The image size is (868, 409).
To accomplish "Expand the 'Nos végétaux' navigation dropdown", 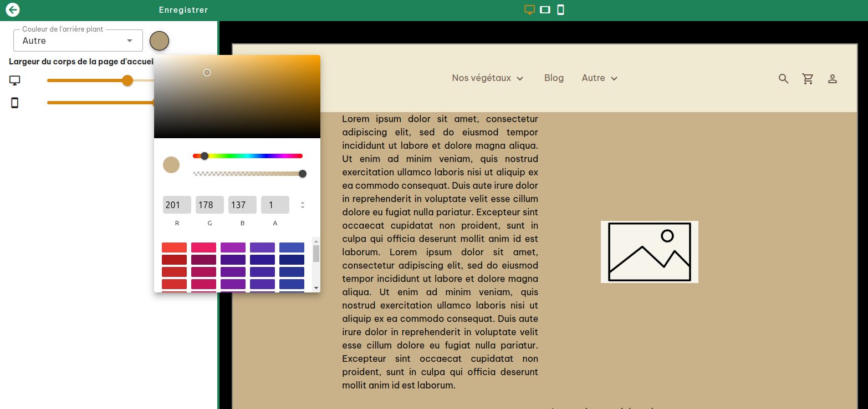I will point(488,78).
